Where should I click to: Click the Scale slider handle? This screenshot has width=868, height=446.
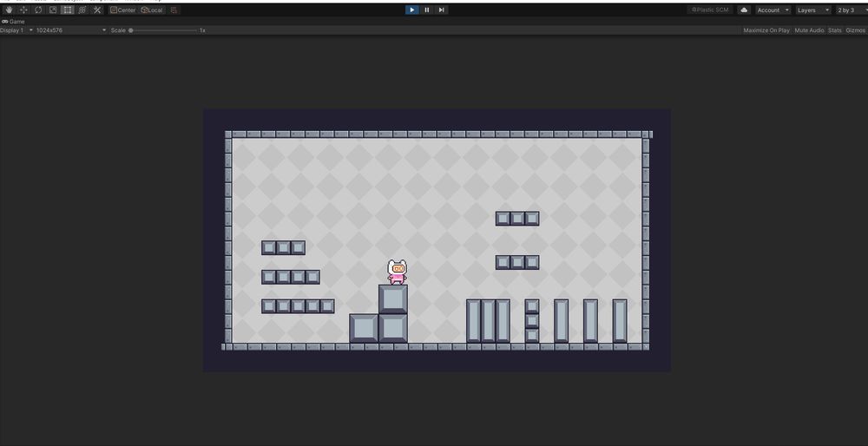click(x=131, y=30)
